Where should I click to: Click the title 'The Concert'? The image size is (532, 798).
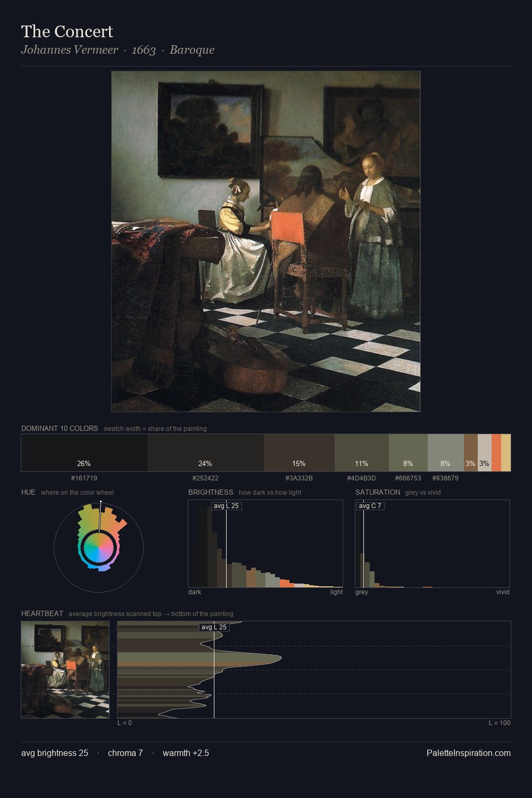67,31
